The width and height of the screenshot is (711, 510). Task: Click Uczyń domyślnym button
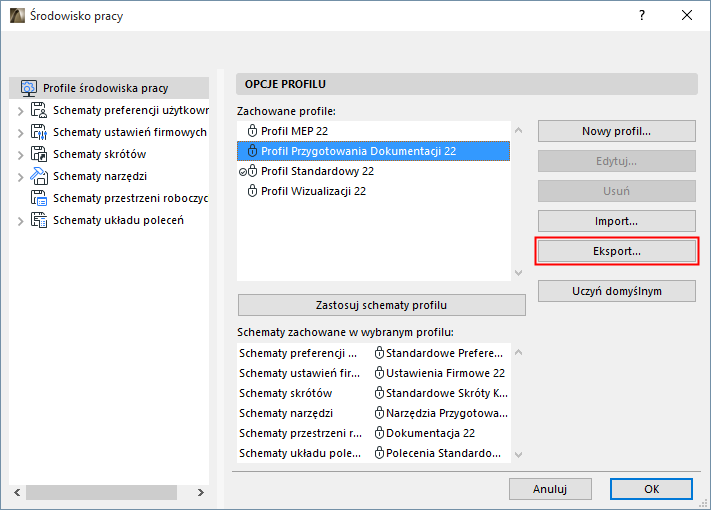(x=616, y=291)
